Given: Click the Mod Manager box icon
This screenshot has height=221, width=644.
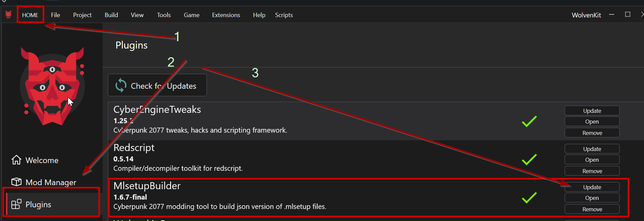Looking at the screenshot, I should 16,182.
